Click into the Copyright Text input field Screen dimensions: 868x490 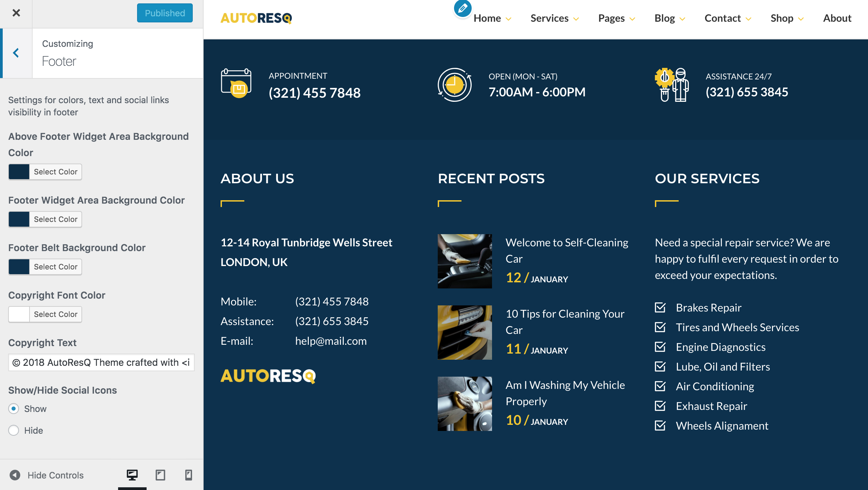click(x=101, y=362)
